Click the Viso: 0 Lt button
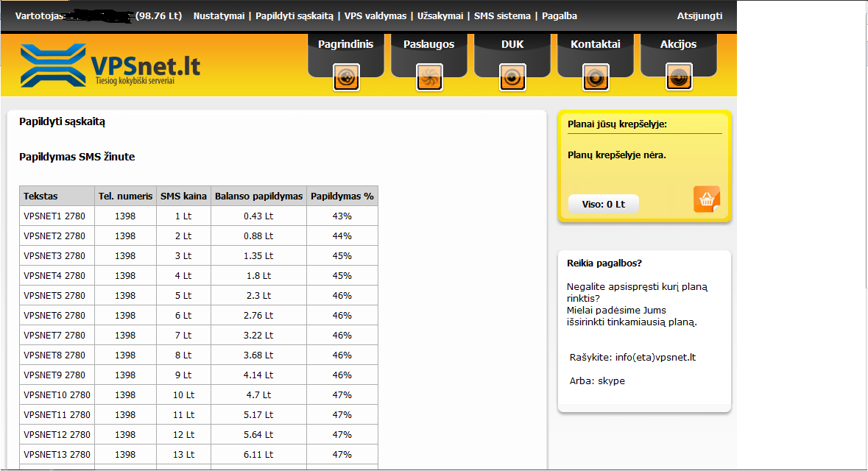The width and height of the screenshot is (868, 471). pos(604,205)
